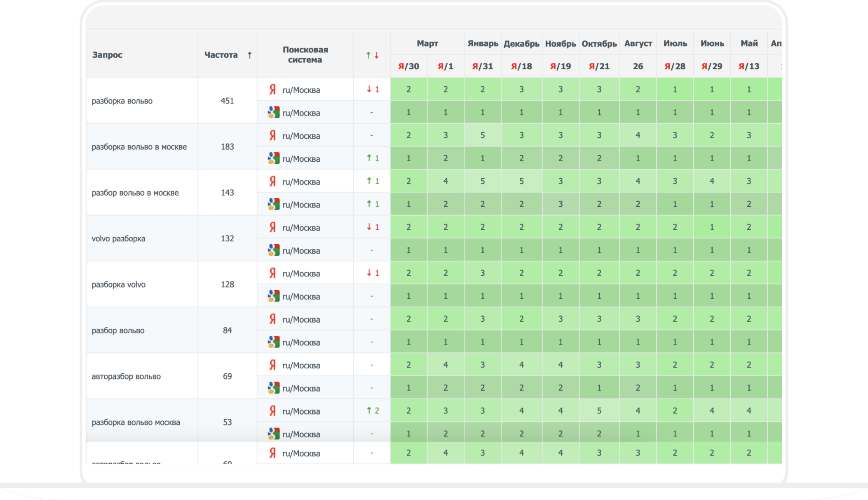Select the Май month header
Viewport: 868px width, 500px height.
pyautogui.click(x=749, y=43)
